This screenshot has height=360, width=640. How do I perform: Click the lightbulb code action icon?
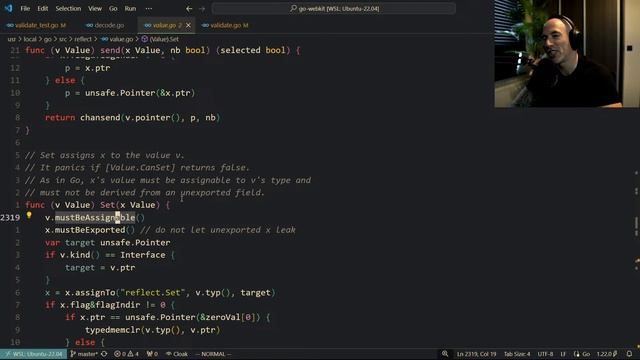(29, 215)
